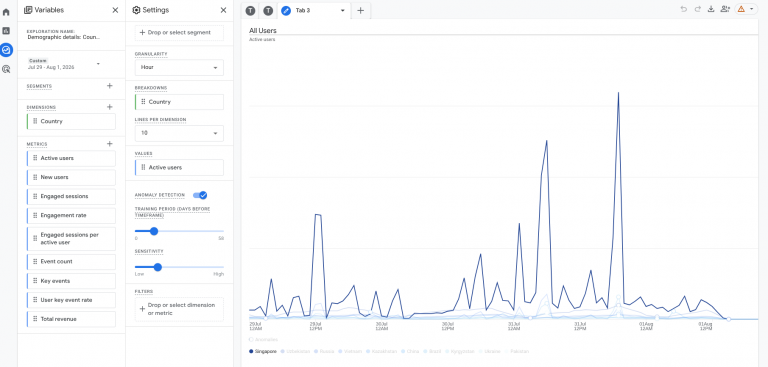Toggle the China legend entry
768x367 pixels.
411,351
